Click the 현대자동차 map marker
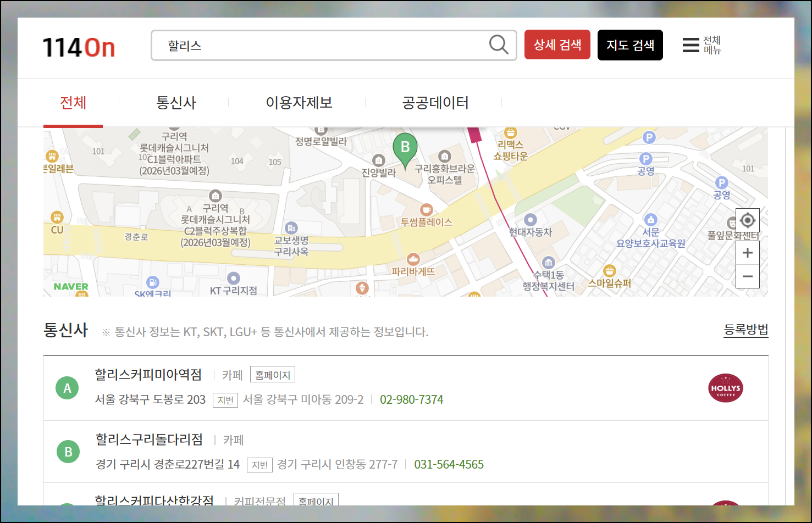 530,220
